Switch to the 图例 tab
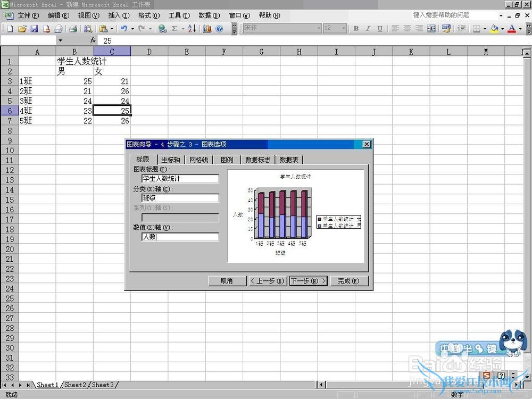The height and width of the screenshot is (399, 532). pyautogui.click(x=227, y=160)
